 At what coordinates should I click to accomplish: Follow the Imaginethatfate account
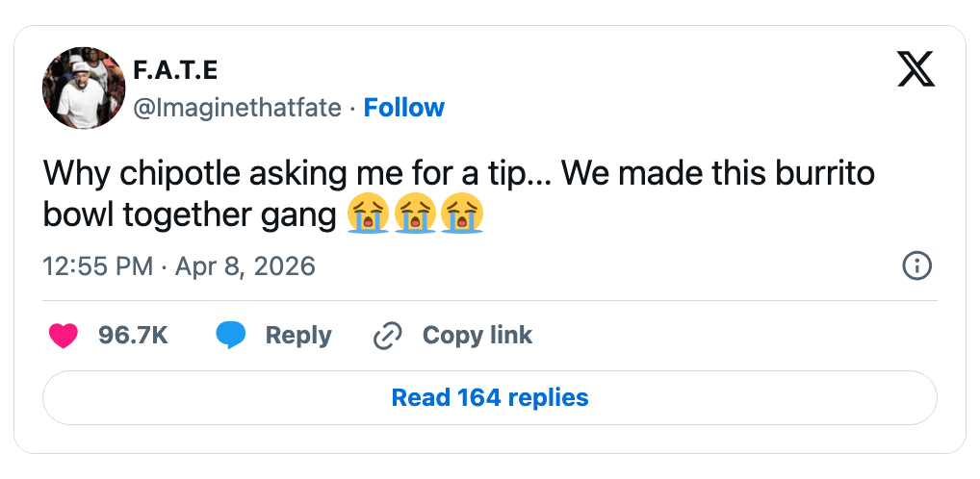pyautogui.click(x=404, y=108)
